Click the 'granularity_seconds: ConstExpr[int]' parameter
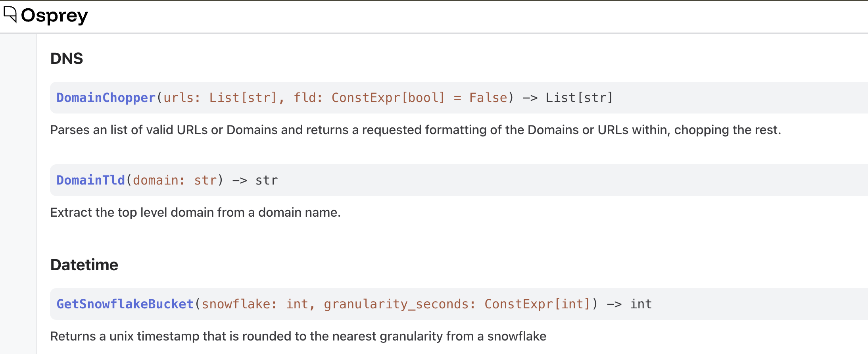The image size is (868, 354). (x=457, y=304)
